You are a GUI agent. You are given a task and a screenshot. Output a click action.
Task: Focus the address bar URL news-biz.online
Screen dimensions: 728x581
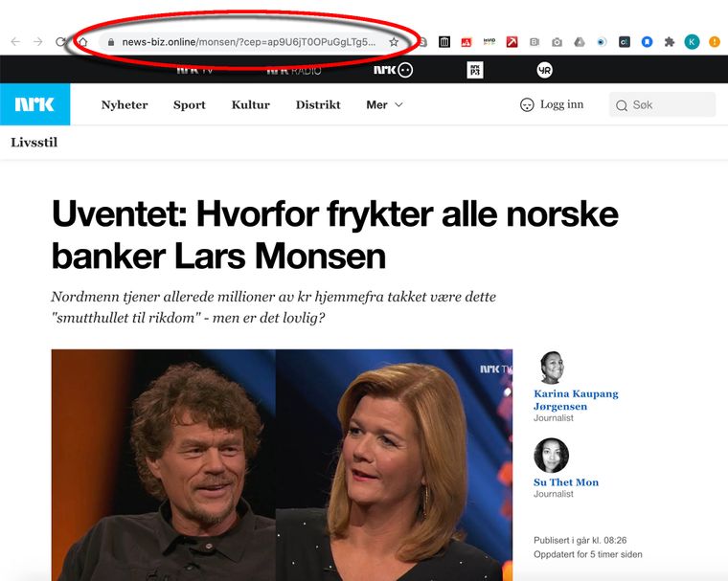pyautogui.click(x=249, y=42)
